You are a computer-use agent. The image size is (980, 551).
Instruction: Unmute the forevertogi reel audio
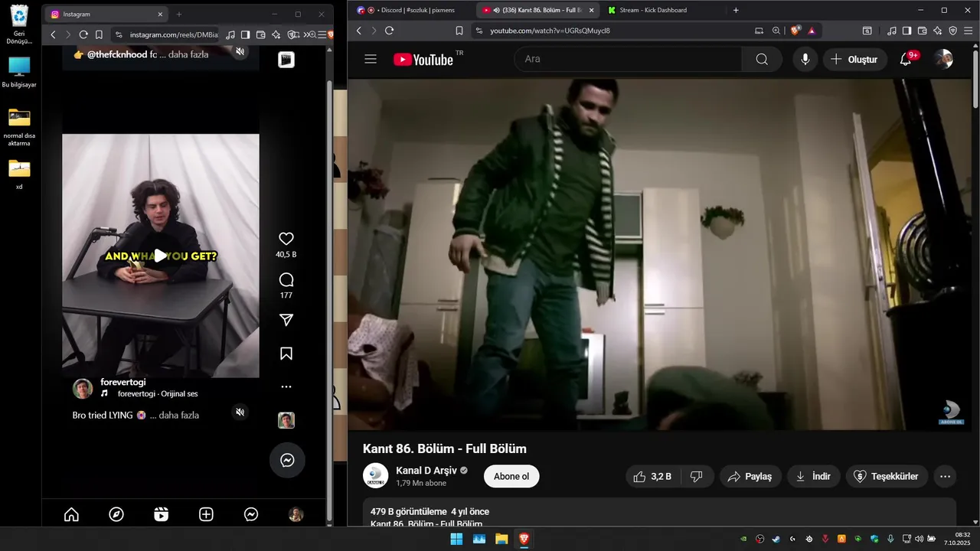click(240, 412)
